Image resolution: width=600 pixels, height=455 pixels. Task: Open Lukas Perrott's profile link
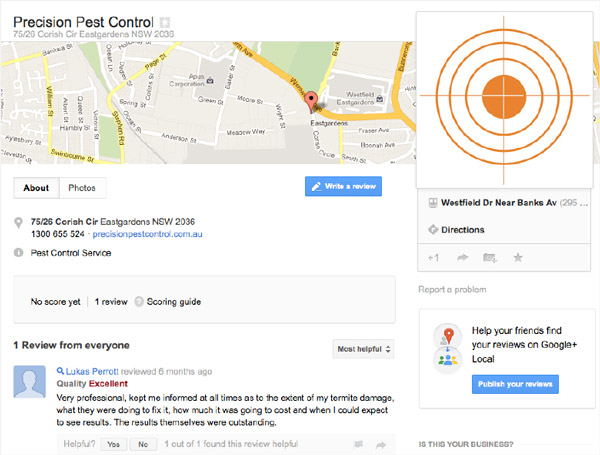pyautogui.click(x=92, y=371)
